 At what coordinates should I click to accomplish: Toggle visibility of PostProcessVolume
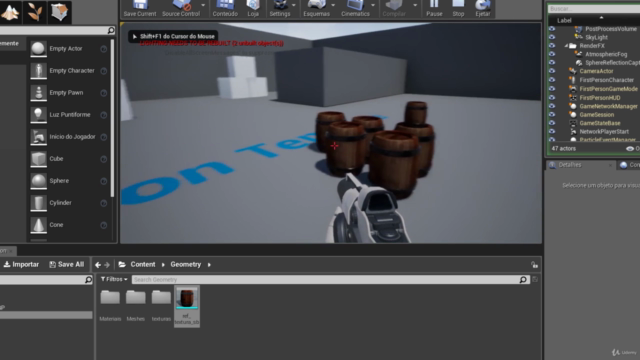pyautogui.click(x=552, y=29)
